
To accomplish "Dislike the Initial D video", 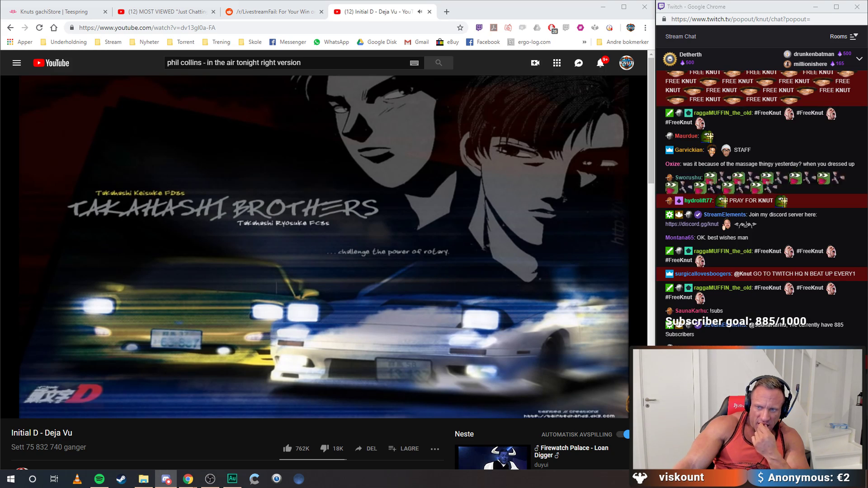I will pyautogui.click(x=331, y=448).
